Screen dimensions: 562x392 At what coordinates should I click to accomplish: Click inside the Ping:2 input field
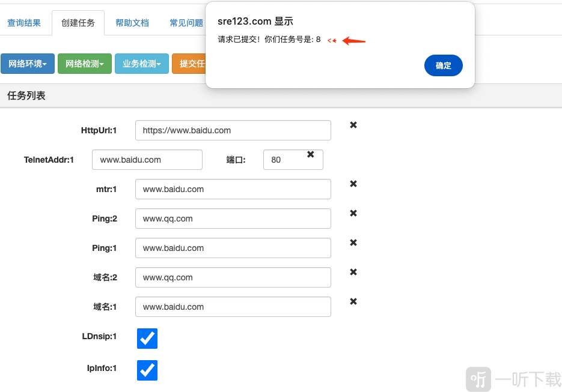pos(233,219)
